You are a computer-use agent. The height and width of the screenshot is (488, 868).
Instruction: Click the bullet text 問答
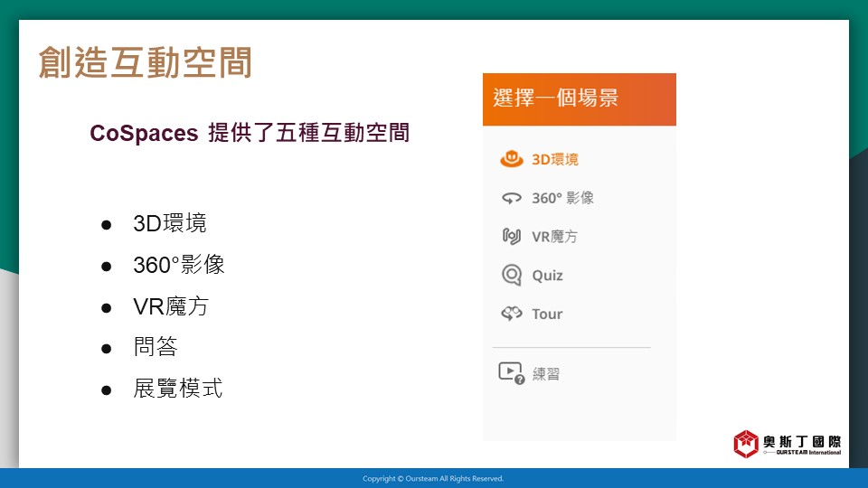pyautogui.click(x=156, y=347)
